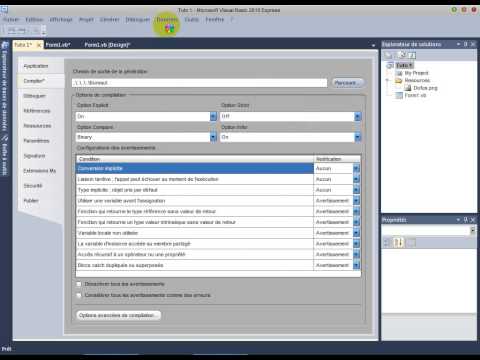Open the Outils menu
480x360 pixels.
191,20
